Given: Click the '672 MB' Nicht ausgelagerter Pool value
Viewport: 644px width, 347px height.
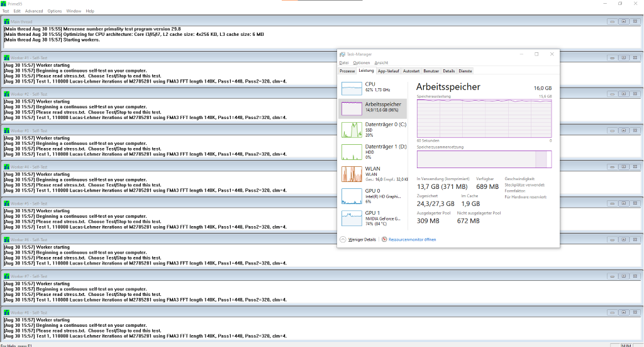Looking at the screenshot, I should (x=468, y=221).
